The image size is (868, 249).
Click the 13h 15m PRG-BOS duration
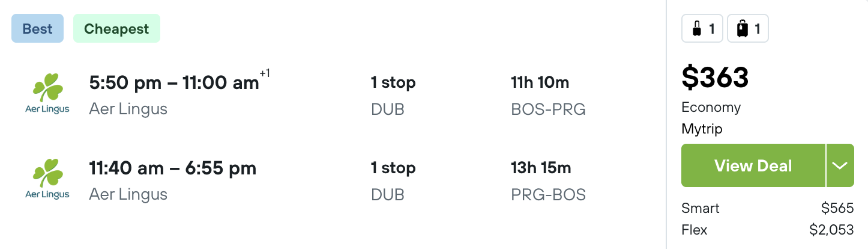tap(548, 180)
